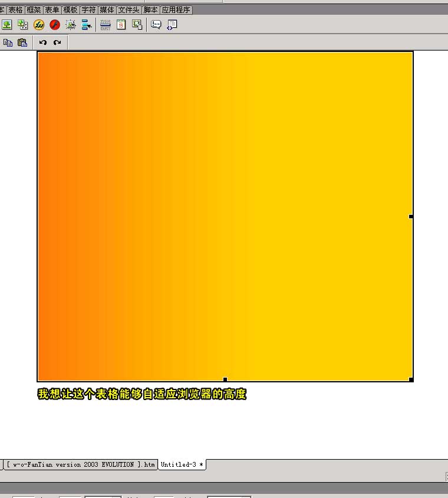Open the w-o-FanTian version 2003 EVOLUTION document tab
The height and width of the screenshot is (498, 448).
[81, 465]
